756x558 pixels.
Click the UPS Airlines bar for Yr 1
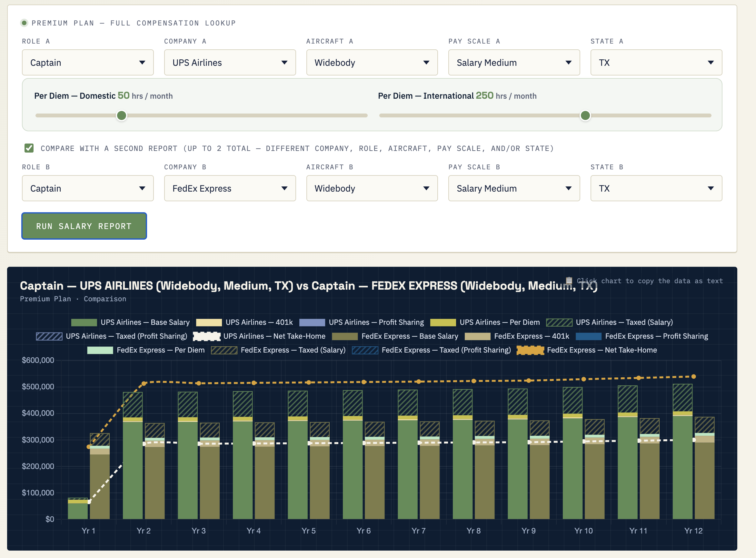pos(78,508)
